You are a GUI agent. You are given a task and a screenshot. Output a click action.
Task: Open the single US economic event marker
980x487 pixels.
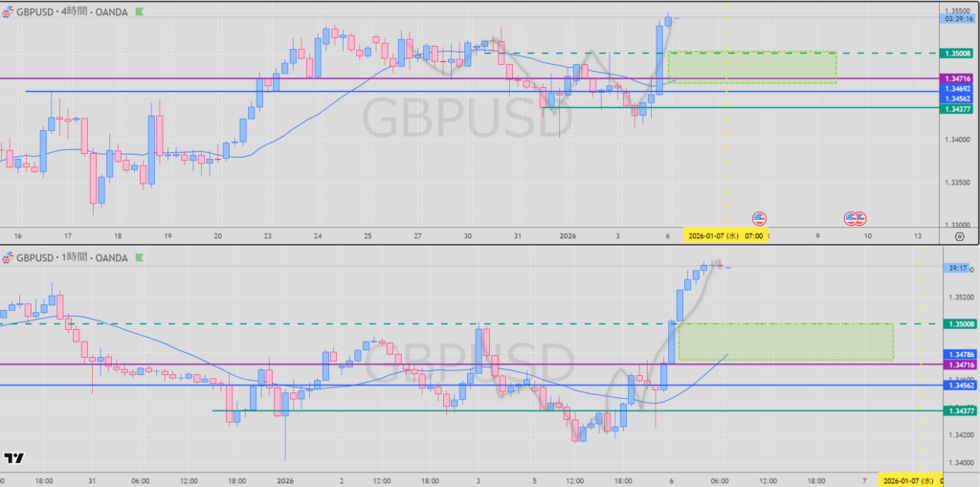click(759, 219)
